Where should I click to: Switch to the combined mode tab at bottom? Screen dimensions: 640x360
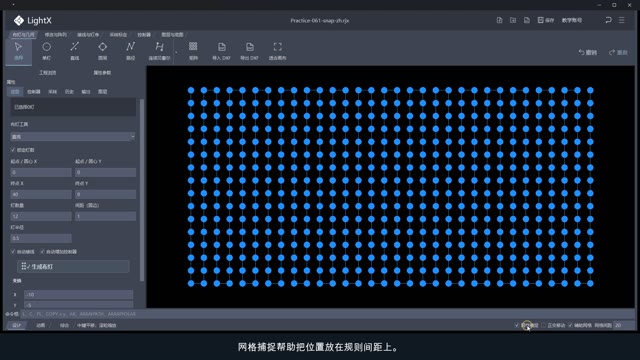coord(64,325)
